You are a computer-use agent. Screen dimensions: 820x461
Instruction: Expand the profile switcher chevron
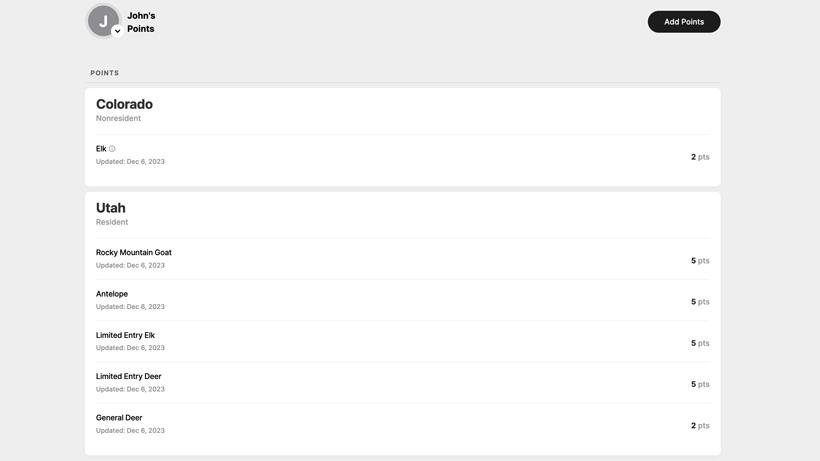coord(117,31)
